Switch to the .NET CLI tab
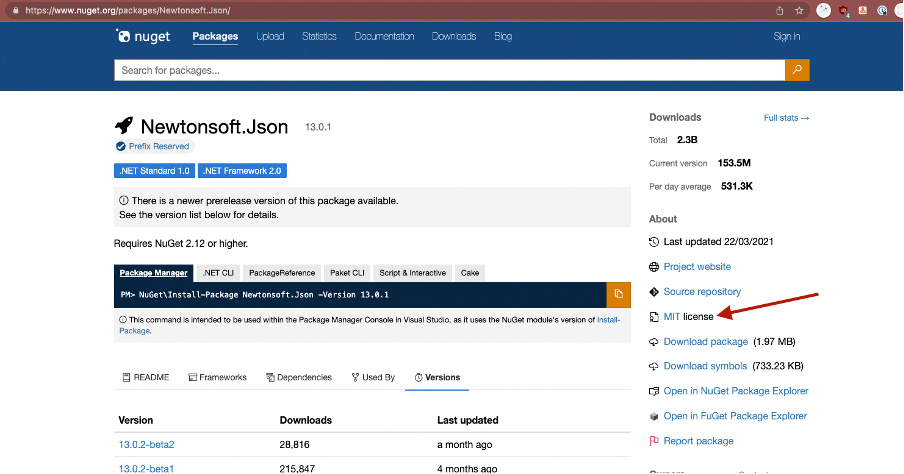 [218, 272]
